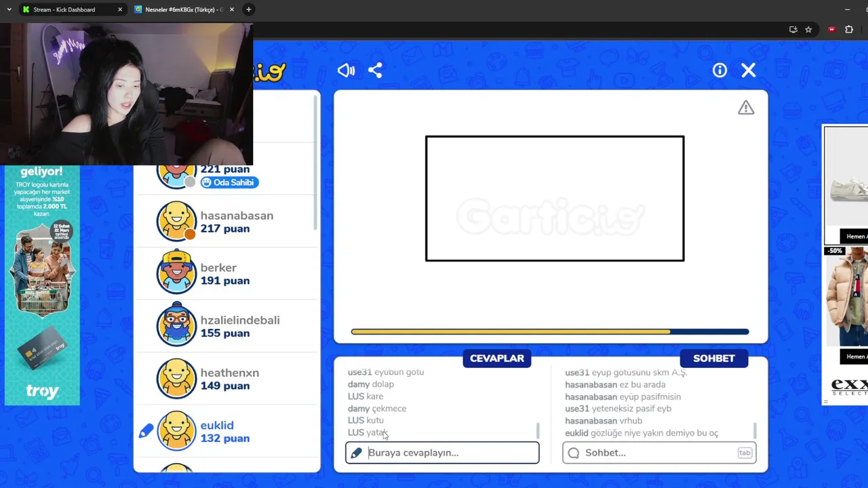This screenshot has width=868, height=488.
Task: Click the tab key hint in chat field
Action: point(745,453)
